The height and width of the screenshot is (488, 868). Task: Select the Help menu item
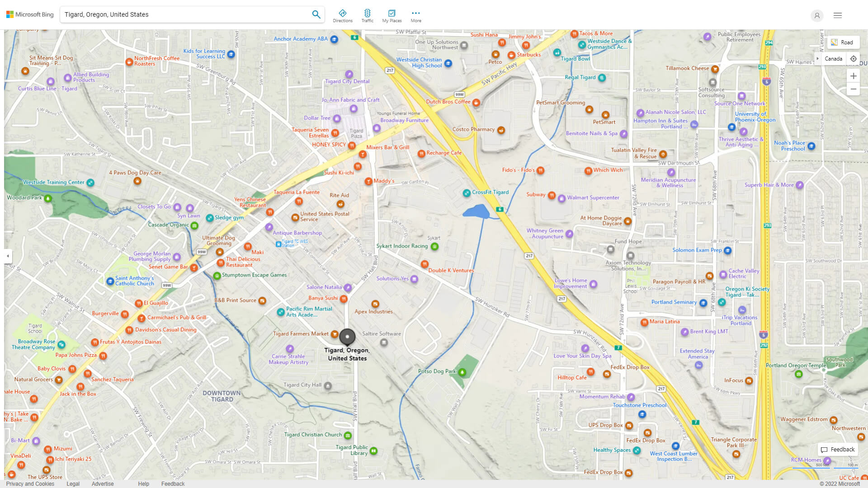tap(143, 483)
